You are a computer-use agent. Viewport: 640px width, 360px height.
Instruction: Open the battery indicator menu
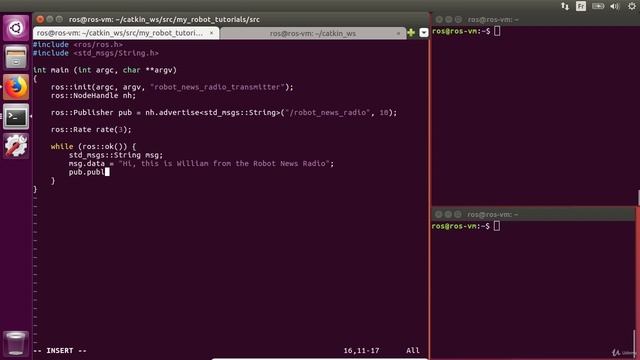point(598,6)
